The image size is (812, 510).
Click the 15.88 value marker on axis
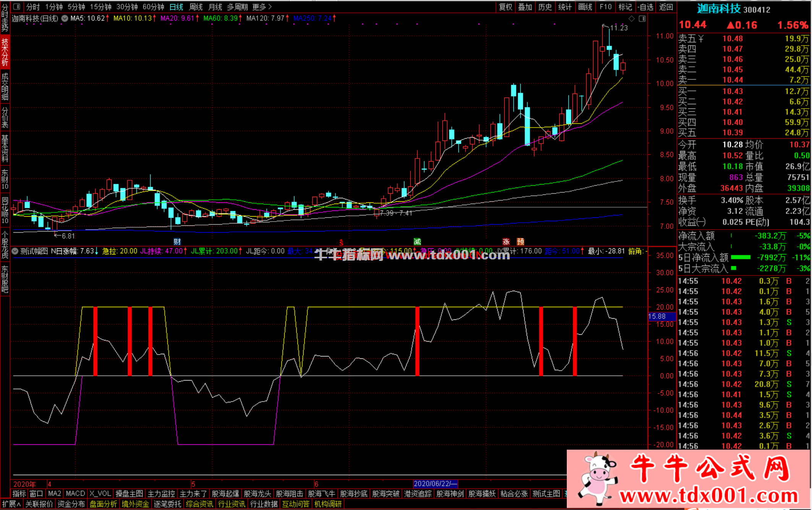tap(662, 316)
